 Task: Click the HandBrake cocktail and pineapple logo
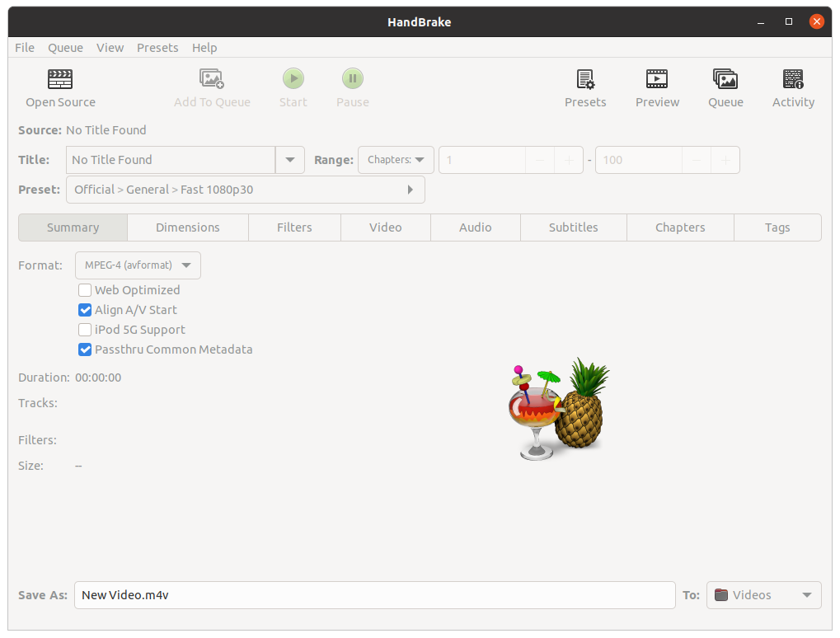(x=559, y=410)
